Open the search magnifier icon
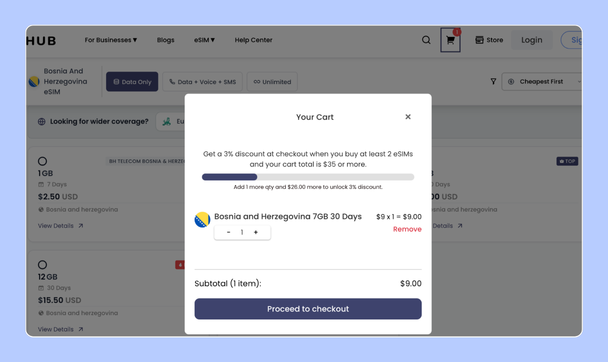Viewport: 608px width, 362px height. tap(426, 40)
